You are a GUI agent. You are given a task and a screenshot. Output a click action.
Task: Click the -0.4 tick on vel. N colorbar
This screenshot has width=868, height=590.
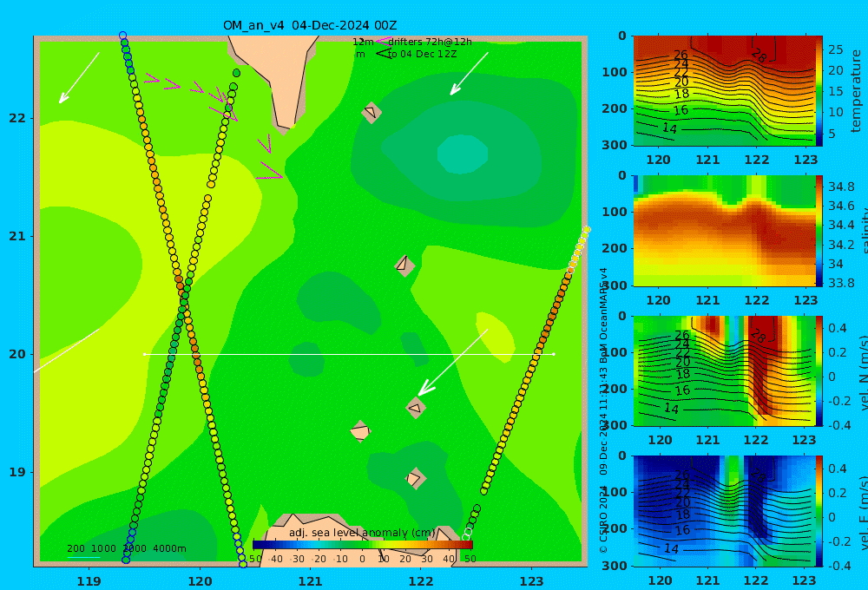click(x=839, y=424)
